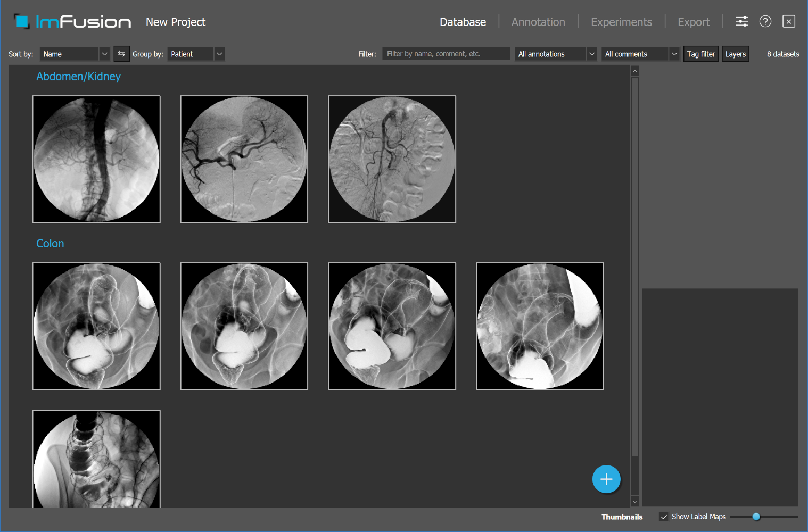Click the blue add dataset plus button
808x532 pixels.
606,479
